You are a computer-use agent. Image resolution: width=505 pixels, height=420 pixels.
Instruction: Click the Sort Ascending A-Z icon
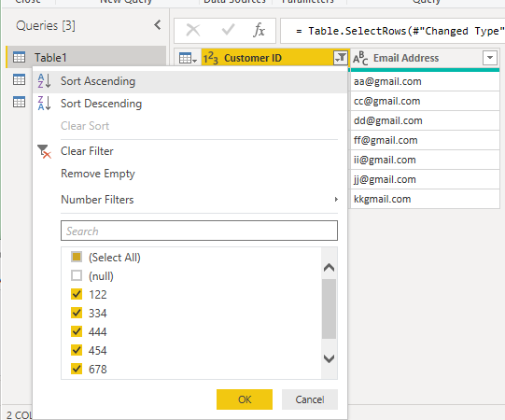point(44,81)
